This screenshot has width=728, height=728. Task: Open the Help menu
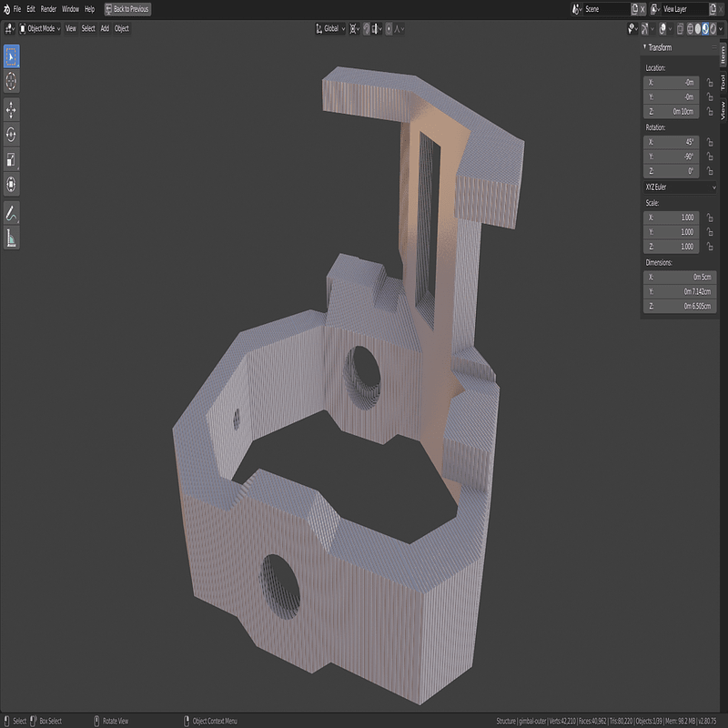coord(89,9)
